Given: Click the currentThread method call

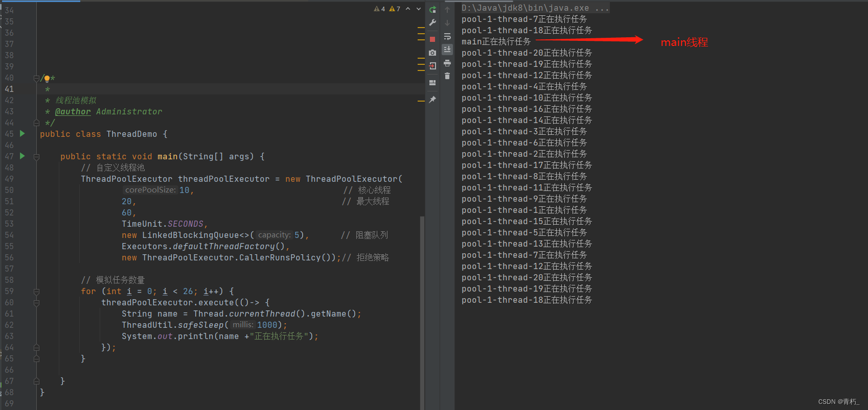Looking at the screenshot, I should click(x=262, y=313).
